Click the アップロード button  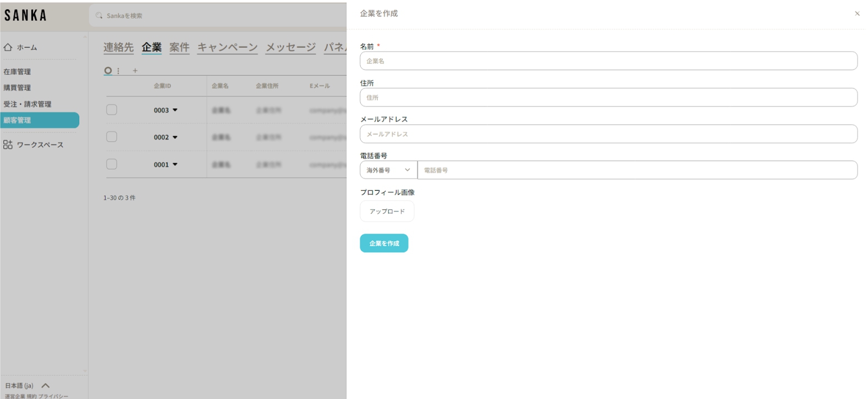(x=387, y=212)
